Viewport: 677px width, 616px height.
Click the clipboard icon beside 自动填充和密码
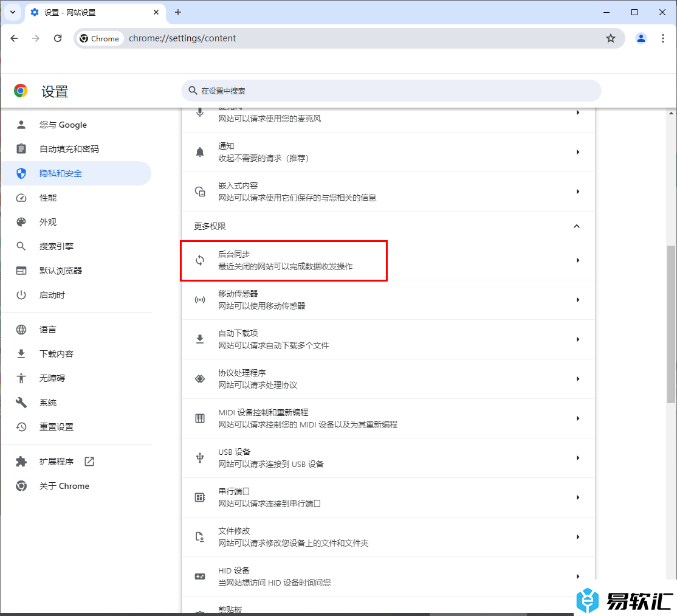point(21,149)
